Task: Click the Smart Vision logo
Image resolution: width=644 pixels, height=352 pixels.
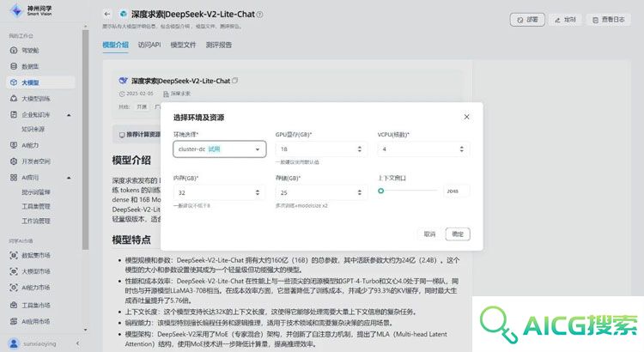Action: click(x=31, y=10)
